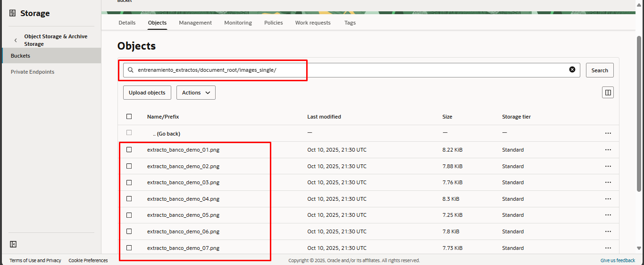Click the Name/Prefix column header
Viewport: 644px width, 265px height.
[x=163, y=117]
